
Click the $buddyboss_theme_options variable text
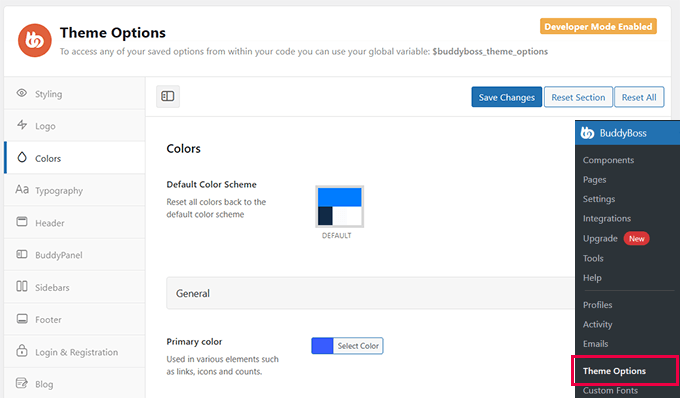click(490, 52)
